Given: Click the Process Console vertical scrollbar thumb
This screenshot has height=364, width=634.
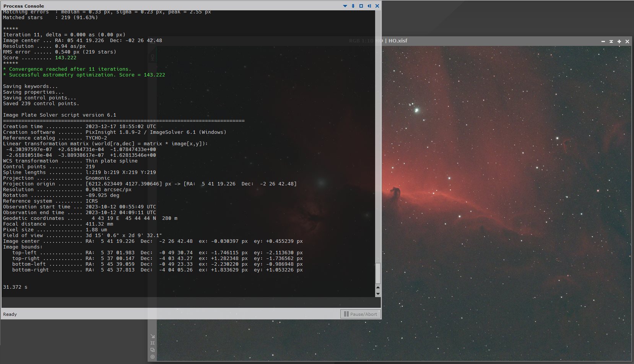Looking at the screenshot, I should 378,273.
